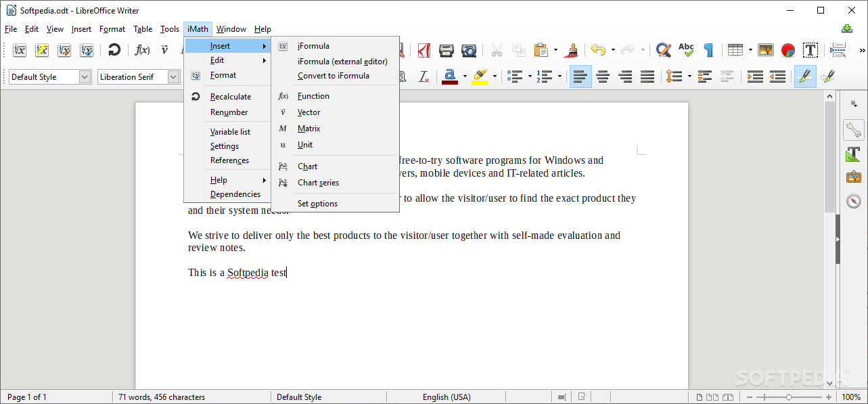Click the Increase Indent icon
Image resolution: width=868 pixels, height=404 pixels.
pos(756,76)
